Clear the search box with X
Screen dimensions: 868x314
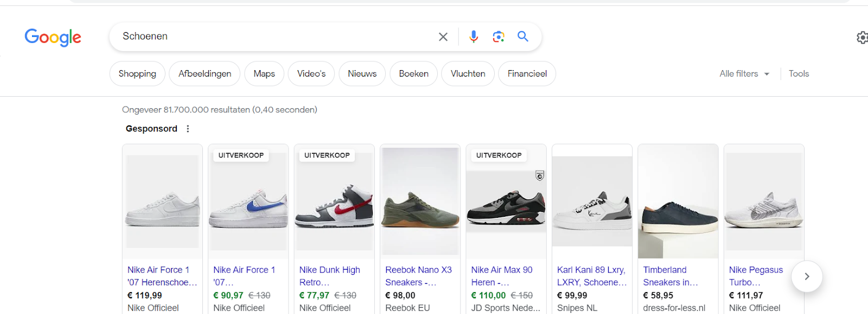[x=443, y=36]
